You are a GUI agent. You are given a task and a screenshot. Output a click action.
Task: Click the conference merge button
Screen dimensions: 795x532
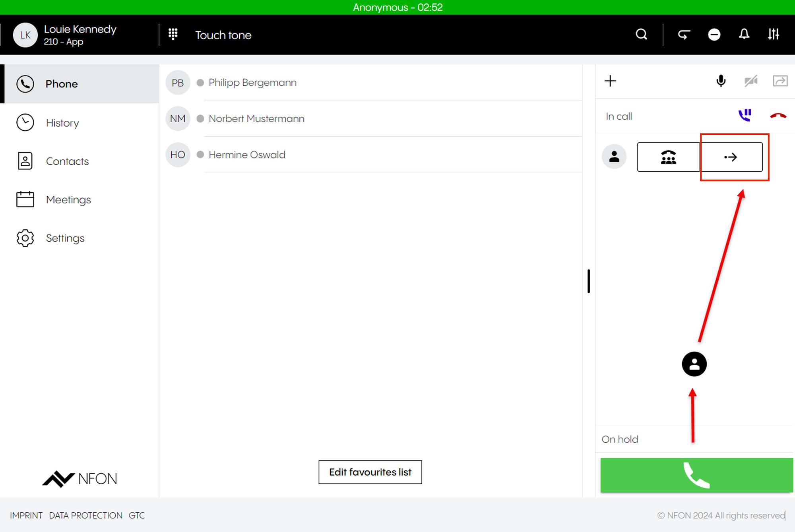[668, 157]
